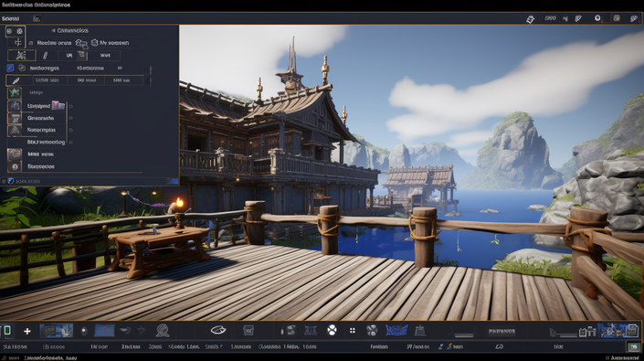The width and height of the screenshot is (644, 361).
Task: Select the pencil icon in left panel tool row
Action: (x=45, y=56)
